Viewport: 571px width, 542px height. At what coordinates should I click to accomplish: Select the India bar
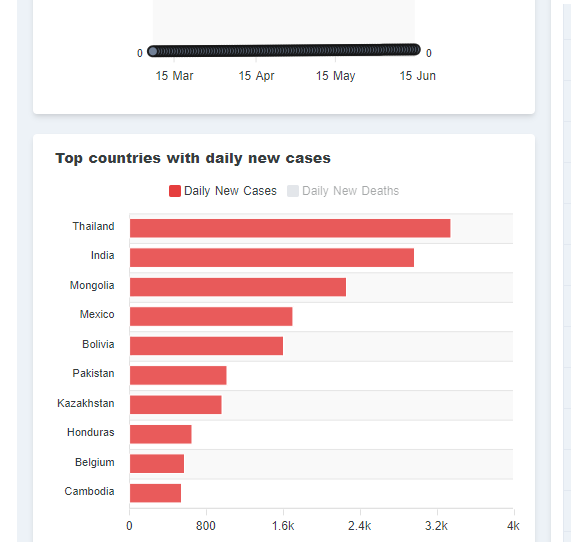(x=272, y=258)
